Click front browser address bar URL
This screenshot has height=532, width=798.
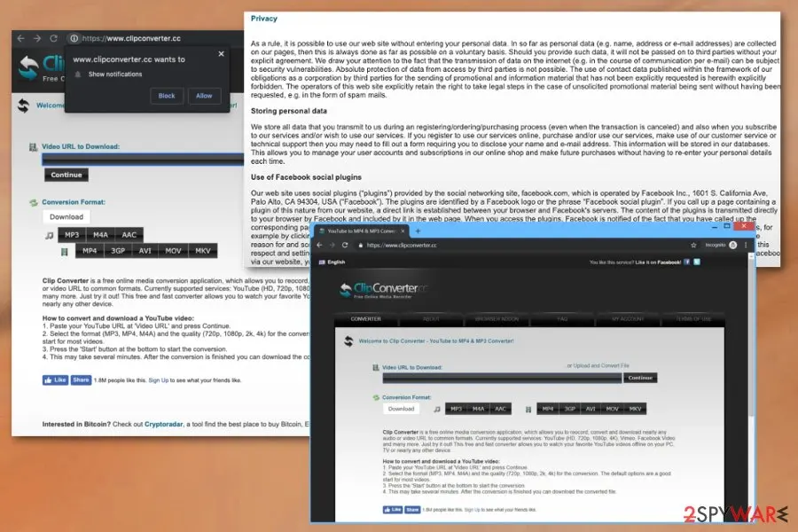(402, 245)
